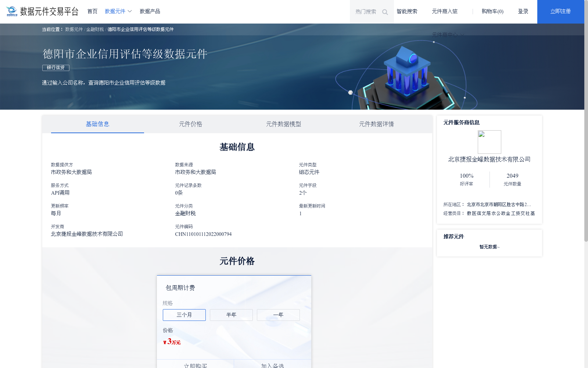
Task: Click the 立即购买 button
Action: click(x=196, y=365)
